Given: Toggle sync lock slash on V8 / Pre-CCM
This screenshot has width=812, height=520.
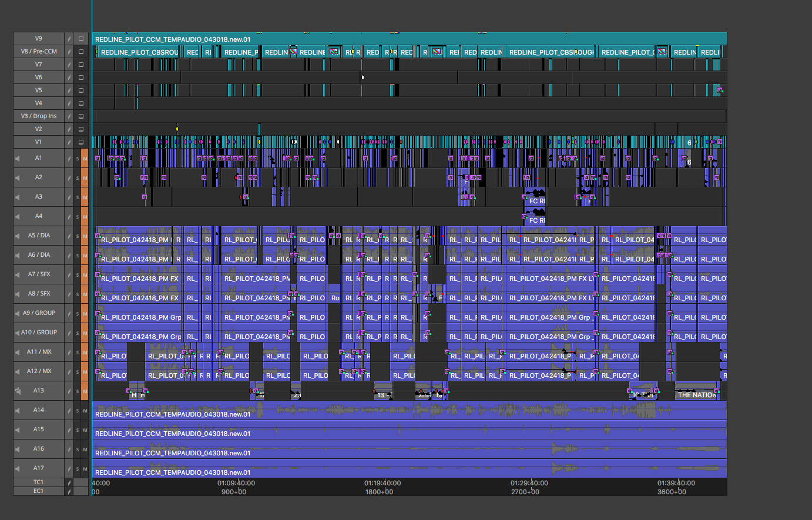Looking at the screenshot, I should pyautogui.click(x=69, y=52).
